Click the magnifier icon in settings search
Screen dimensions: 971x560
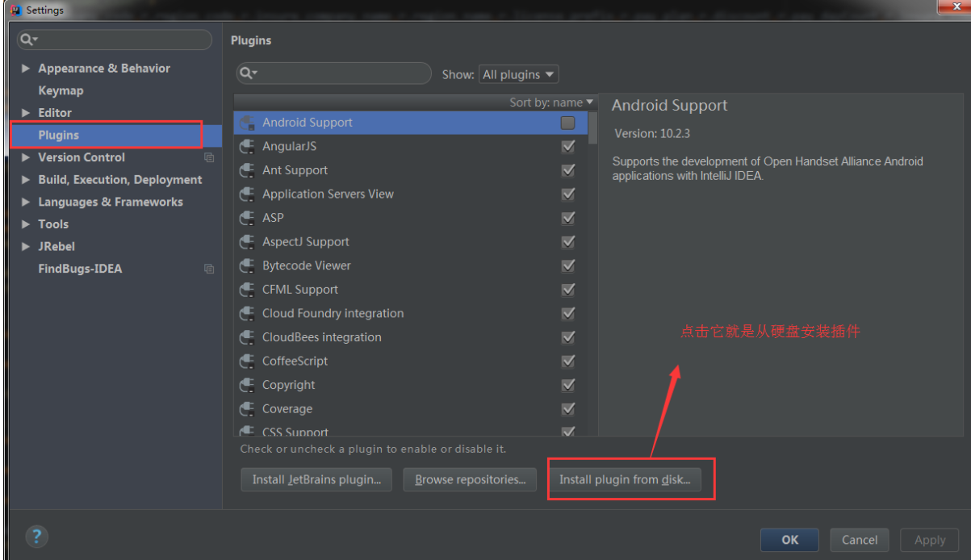click(x=28, y=40)
